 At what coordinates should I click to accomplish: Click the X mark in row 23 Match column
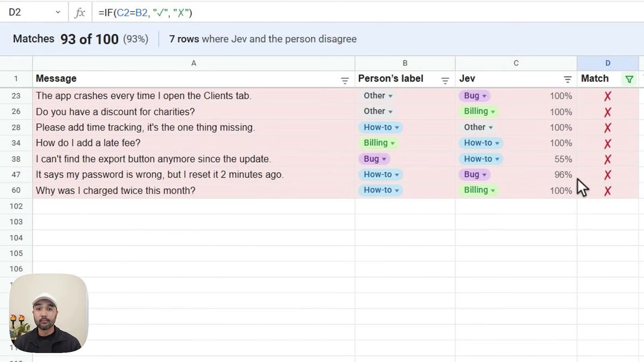point(608,96)
